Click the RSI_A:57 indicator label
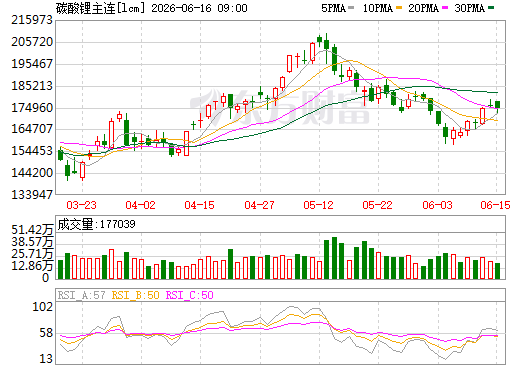The height and width of the screenshot is (365, 520). (82, 295)
